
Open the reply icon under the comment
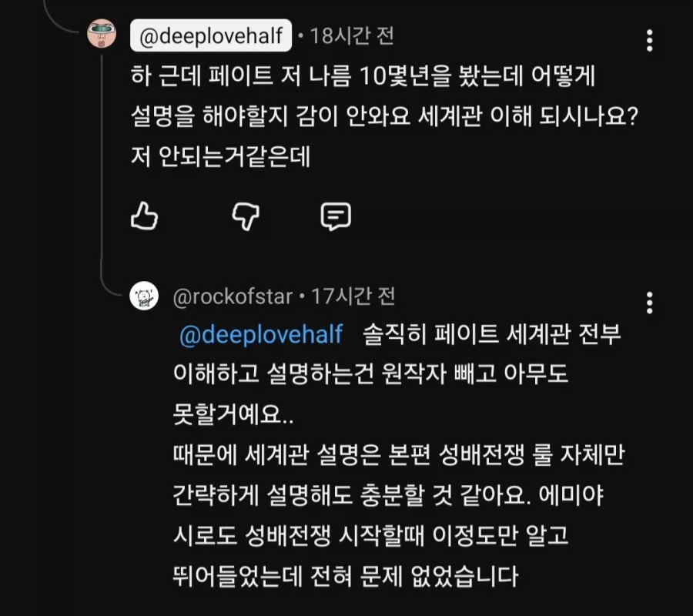click(x=335, y=218)
